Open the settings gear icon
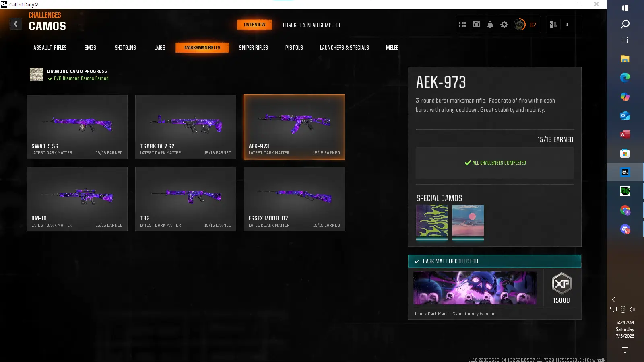 (504, 25)
